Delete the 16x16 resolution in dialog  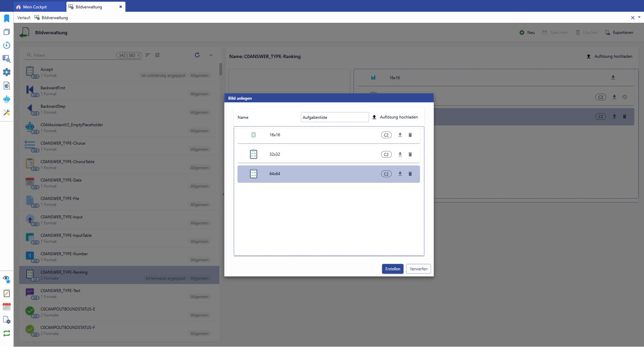click(x=410, y=135)
